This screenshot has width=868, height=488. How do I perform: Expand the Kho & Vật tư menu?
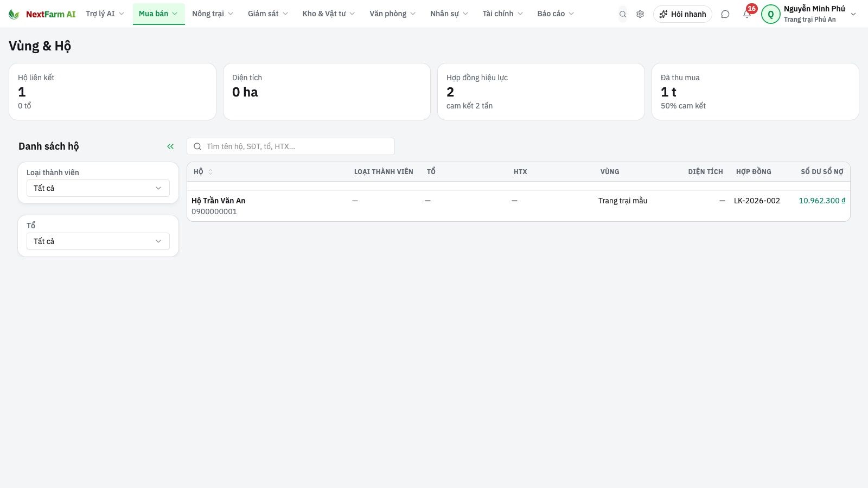(329, 14)
